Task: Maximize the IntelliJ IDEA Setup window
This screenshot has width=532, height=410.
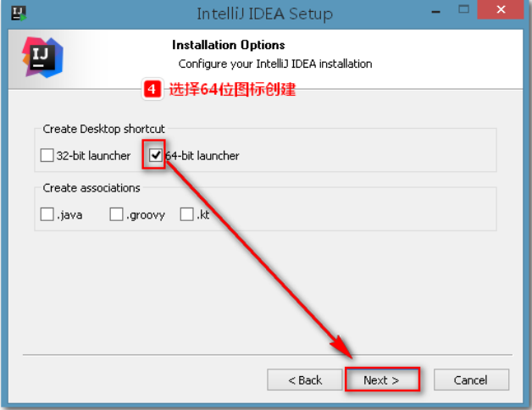Action: click(463, 9)
